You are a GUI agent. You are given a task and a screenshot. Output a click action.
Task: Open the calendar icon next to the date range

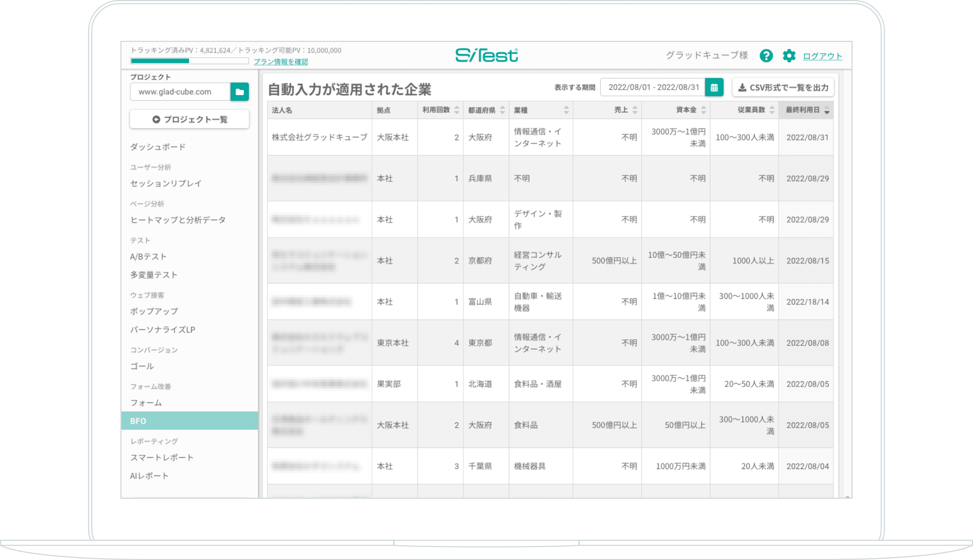tap(714, 87)
